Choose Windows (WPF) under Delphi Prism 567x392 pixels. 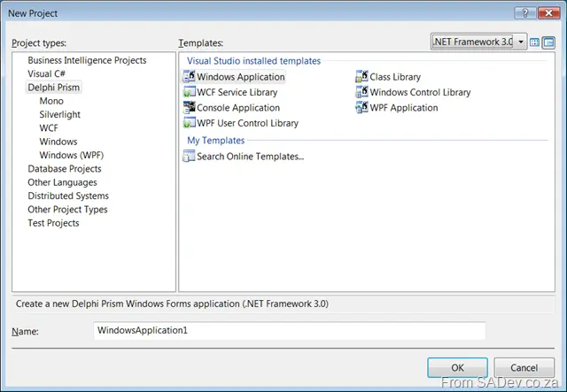click(x=71, y=156)
